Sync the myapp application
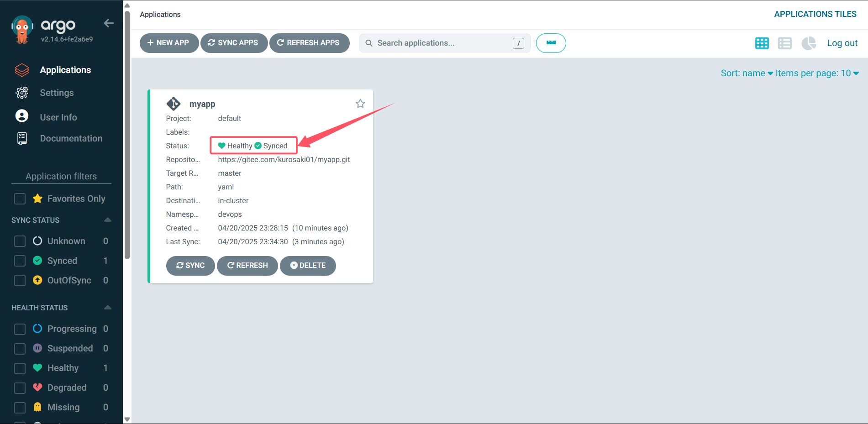The image size is (868, 424). [x=190, y=266]
